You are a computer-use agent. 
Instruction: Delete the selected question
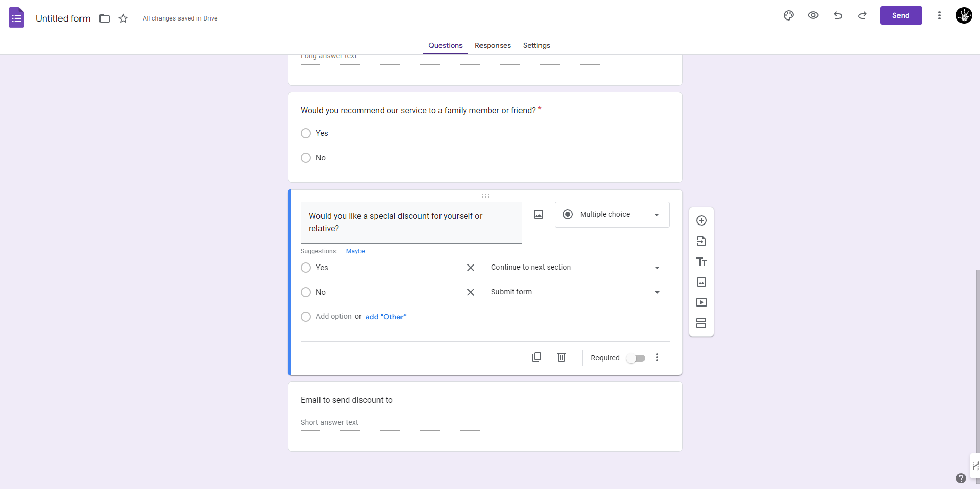(x=562, y=357)
